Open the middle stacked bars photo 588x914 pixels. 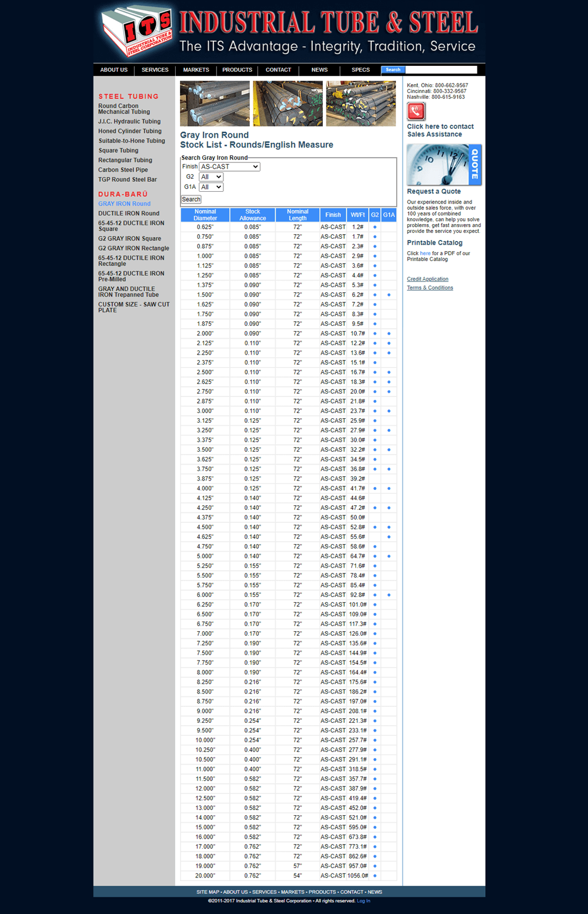[288, 104]
